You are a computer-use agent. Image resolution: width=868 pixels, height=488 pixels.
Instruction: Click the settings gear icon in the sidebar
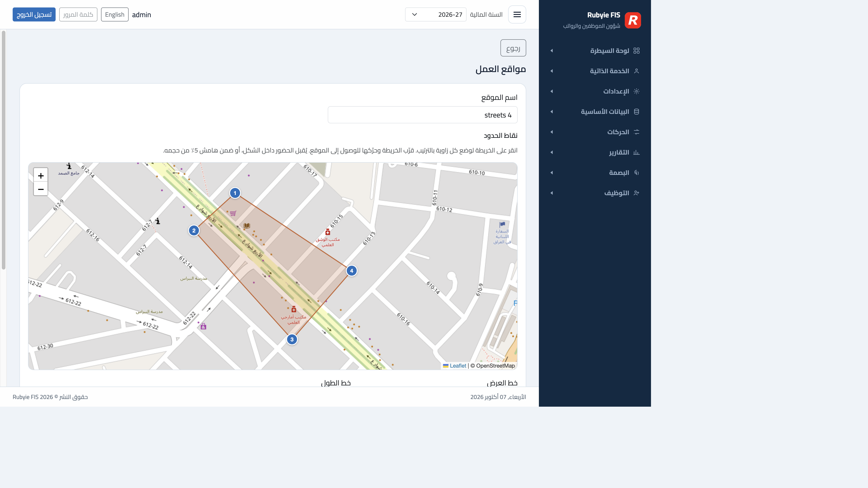pos(636,91)
